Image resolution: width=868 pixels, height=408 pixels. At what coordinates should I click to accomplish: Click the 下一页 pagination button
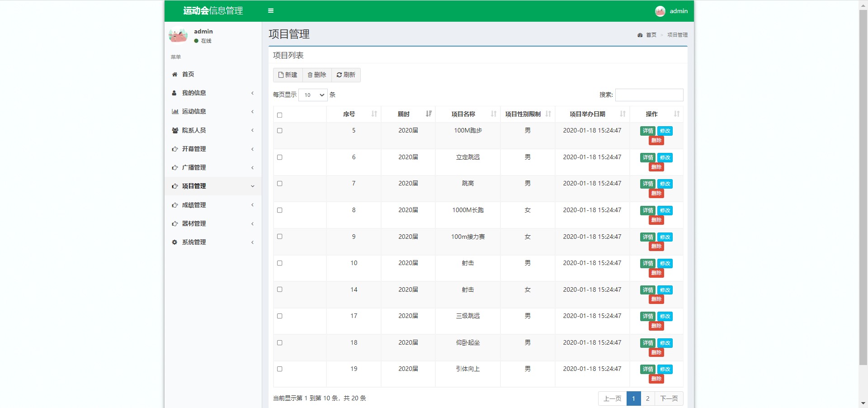point(669,399)
